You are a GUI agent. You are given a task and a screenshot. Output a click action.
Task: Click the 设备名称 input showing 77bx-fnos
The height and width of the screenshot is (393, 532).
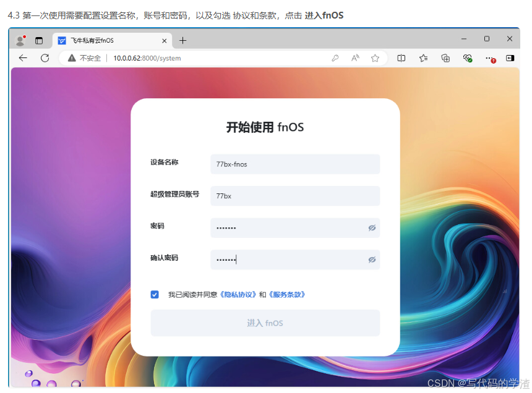pos(295,164)
